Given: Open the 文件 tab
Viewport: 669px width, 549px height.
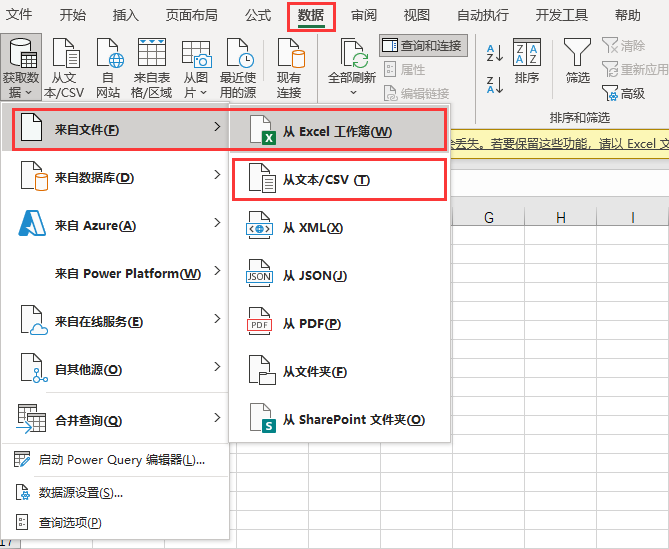Looking at the screenshot, I should click(19, 15).
